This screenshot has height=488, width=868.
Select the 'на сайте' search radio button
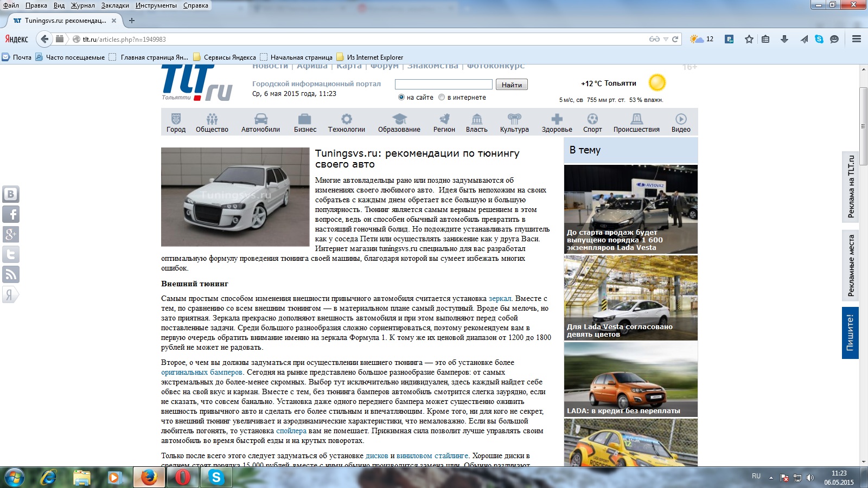coord(401,98)
